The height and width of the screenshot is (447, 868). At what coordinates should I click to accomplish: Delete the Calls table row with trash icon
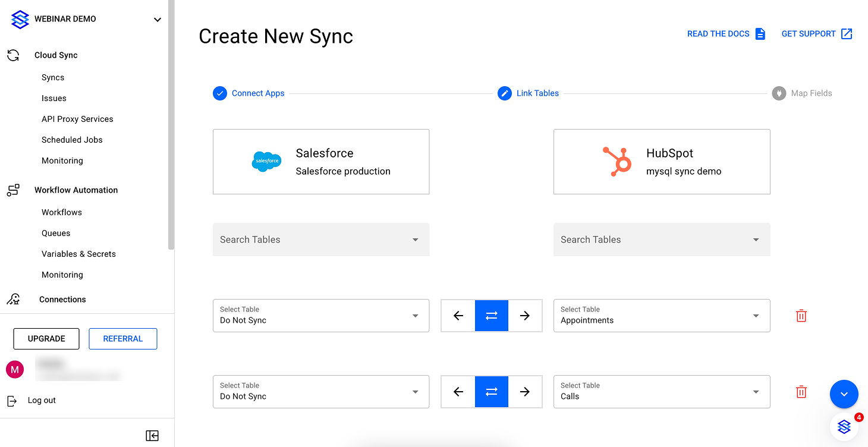[801, 392]
